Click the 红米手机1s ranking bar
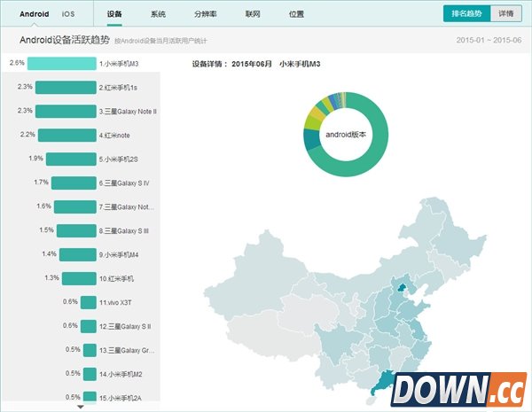 click(66, 88)
